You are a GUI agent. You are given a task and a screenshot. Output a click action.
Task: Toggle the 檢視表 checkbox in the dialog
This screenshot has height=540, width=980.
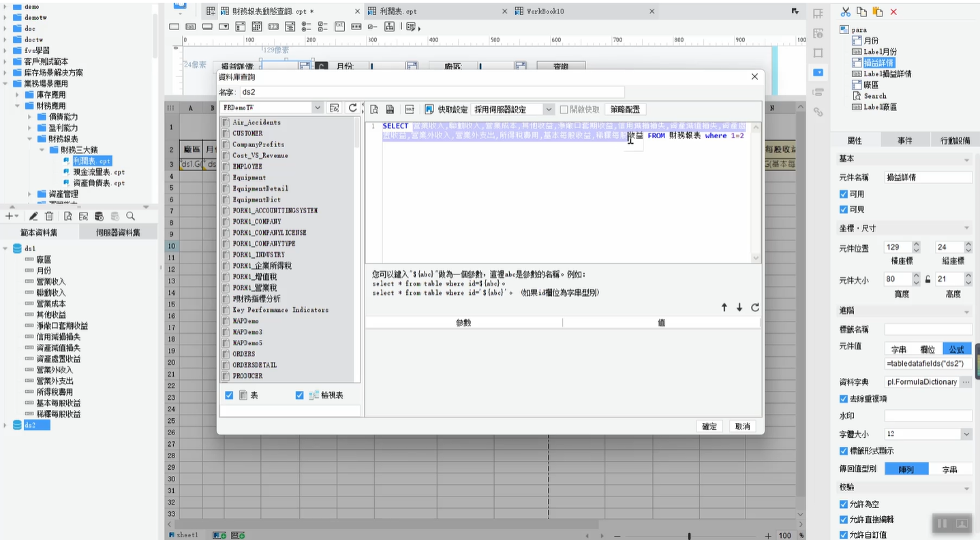(x=299, y=395)
